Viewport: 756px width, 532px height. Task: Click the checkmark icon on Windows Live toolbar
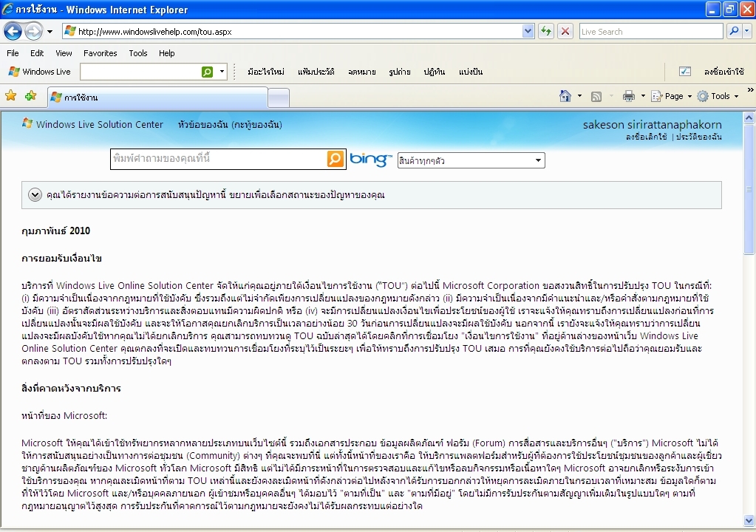[684, 72]
